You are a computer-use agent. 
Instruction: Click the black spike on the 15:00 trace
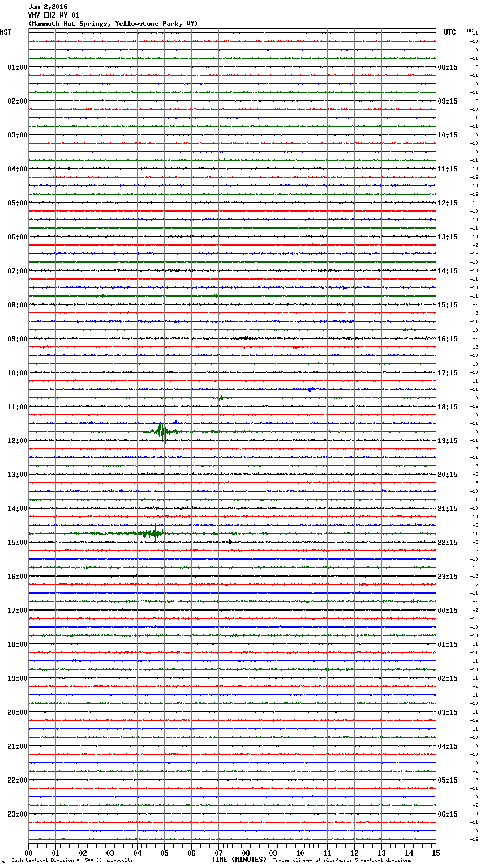pyautogui.click(x=229, y=542)
